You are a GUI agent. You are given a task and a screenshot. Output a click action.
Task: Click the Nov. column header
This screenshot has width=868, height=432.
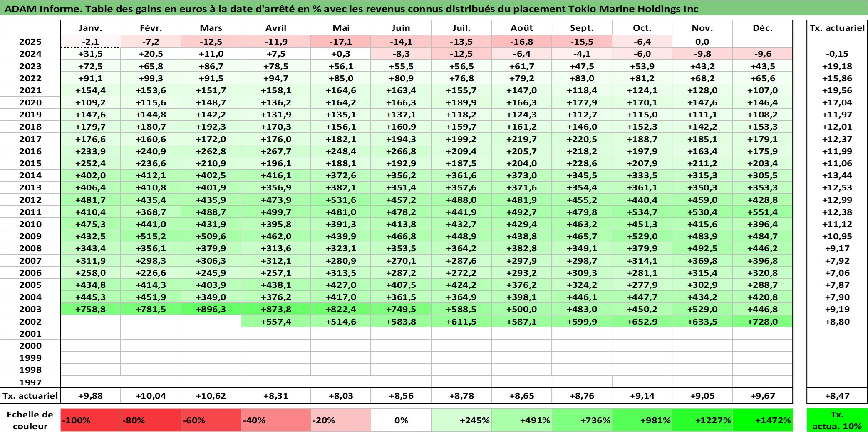(x=702, y=28)
